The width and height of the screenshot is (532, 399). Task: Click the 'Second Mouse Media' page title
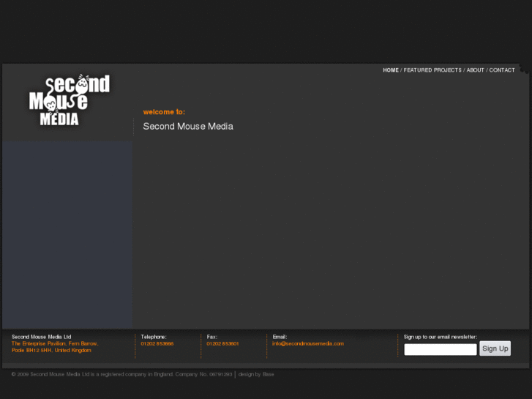[188, 127]
